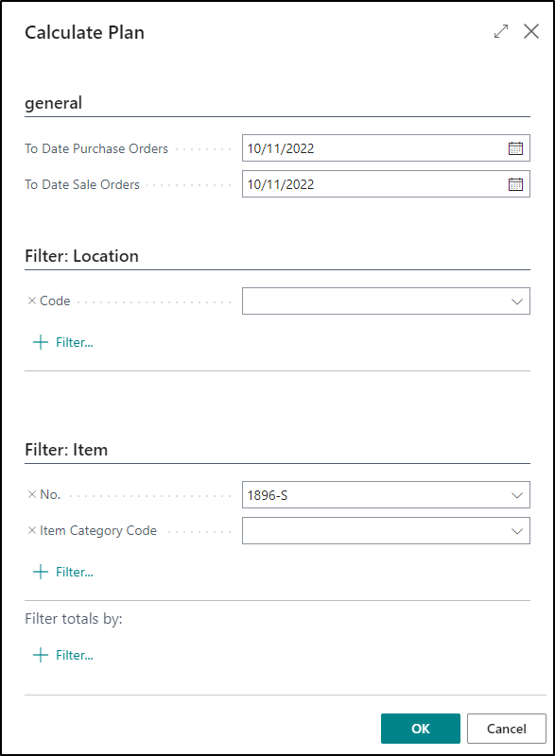
Task: Remove the Item Category Code filter
Action: coord(32,531)
